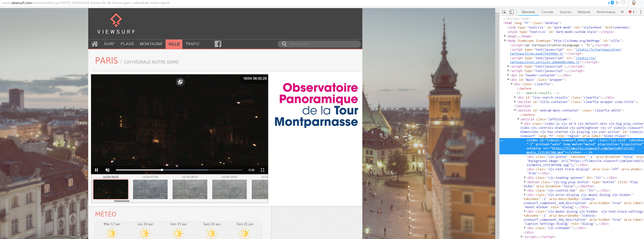Unmute the video sound
The height and width of the screenshot is (239, 644).
pos(107,170)
